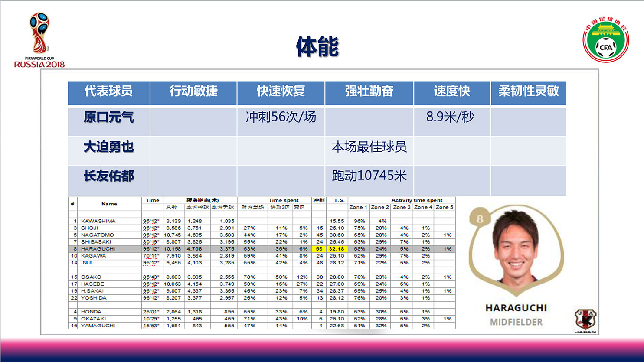This screenshot has width=644, height=362.
Task: Select Haraguchi's player portrait photo
Action: [516, 246]
